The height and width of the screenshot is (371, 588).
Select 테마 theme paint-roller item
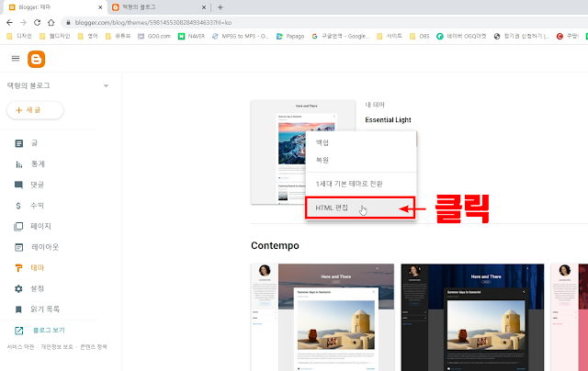30,268
